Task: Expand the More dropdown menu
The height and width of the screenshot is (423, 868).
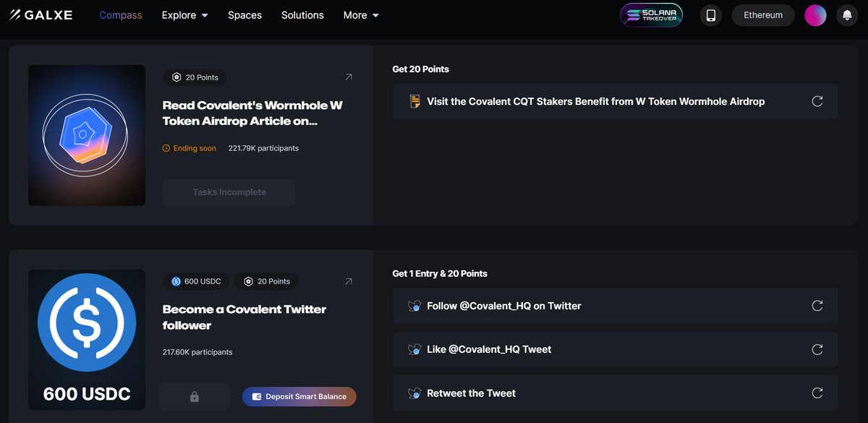Action: click(361, 15)
